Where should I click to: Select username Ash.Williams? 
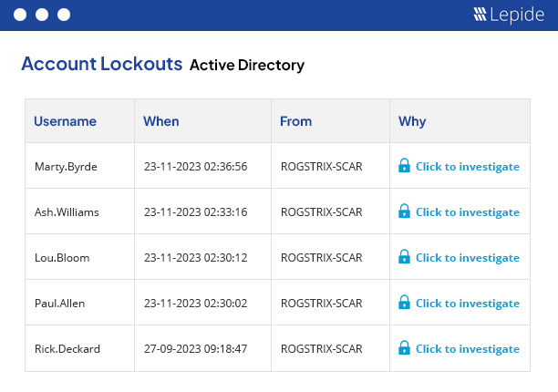[x=67, y=212]
